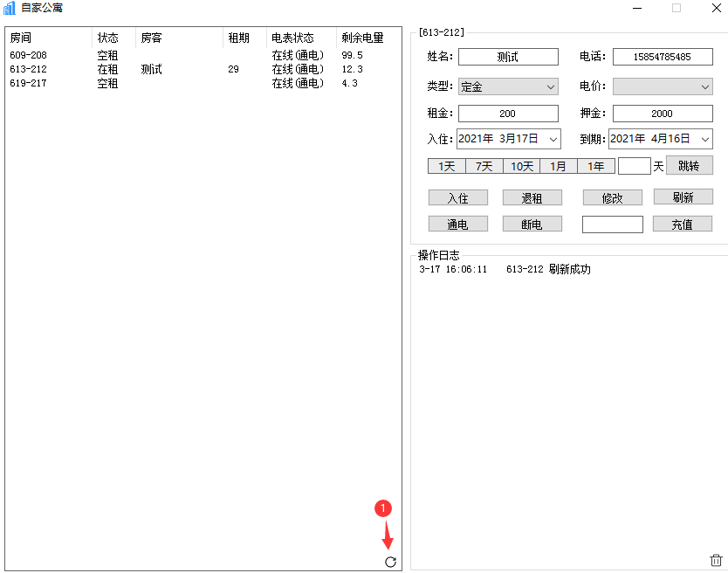Click the 退租 button
728x573 pixels.
point(532,198)
